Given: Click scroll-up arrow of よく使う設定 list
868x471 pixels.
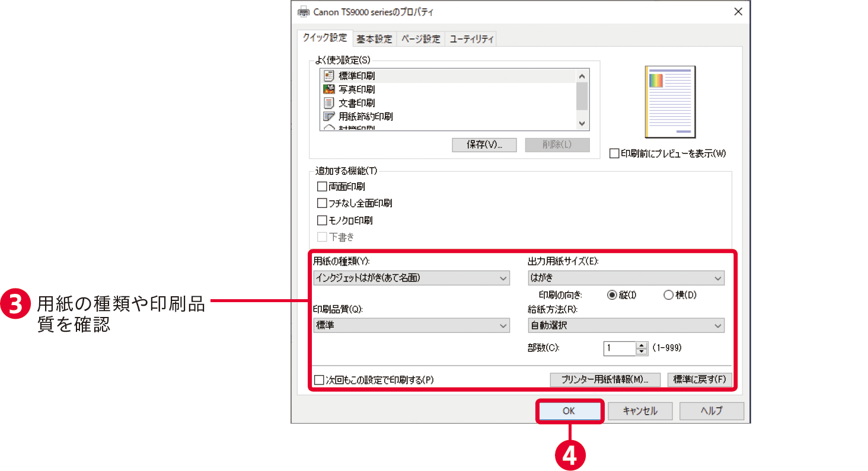Looking at the screenshot, I should coord(582,76).
